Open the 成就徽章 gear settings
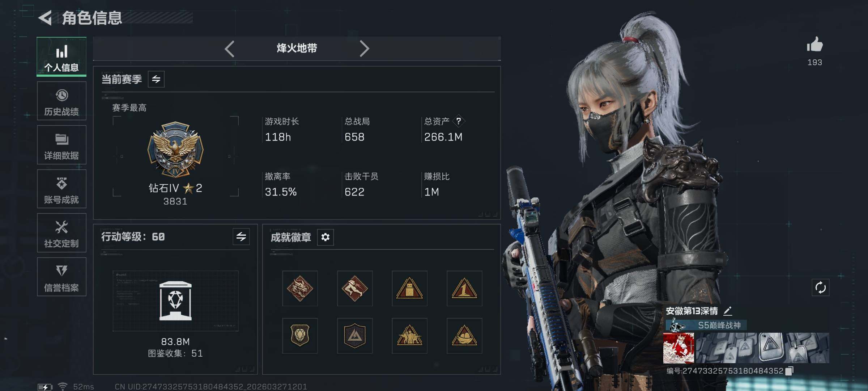Viewport: 868px width, 391px height. [325, 237]
